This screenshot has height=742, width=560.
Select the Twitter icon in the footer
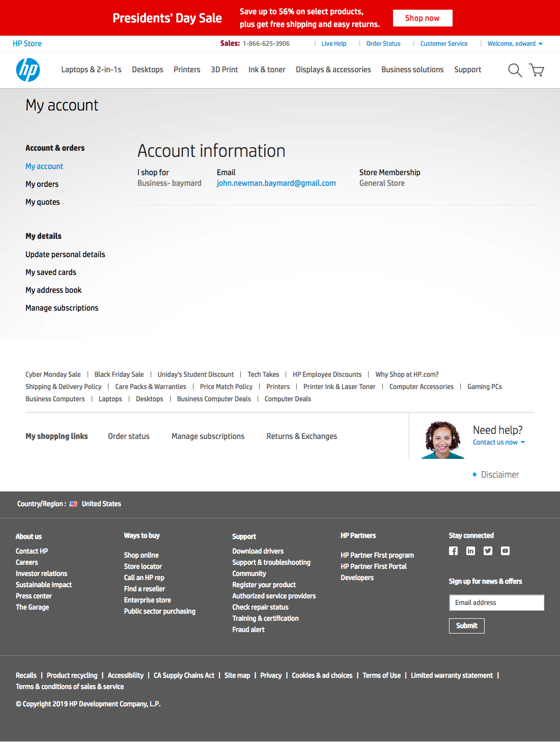[488, 551]
